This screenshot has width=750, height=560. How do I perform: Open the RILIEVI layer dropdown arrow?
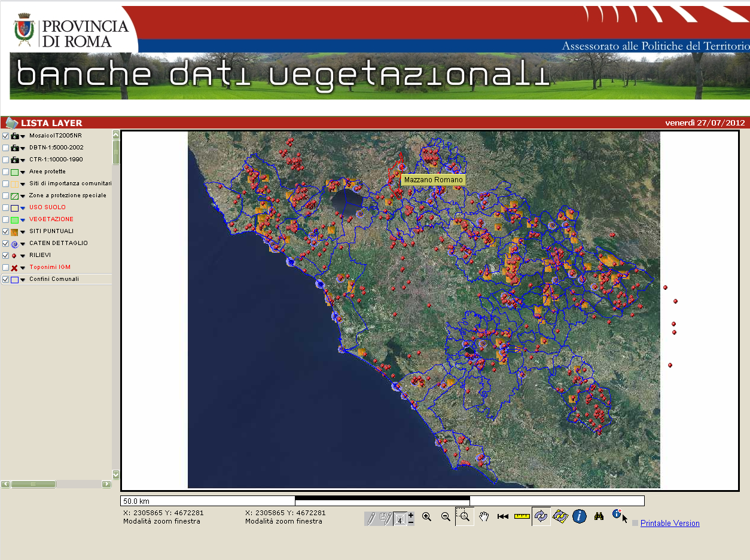pyautogui.click(x=23, y=256)
